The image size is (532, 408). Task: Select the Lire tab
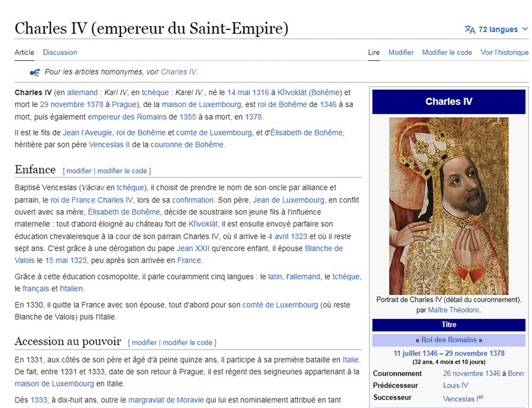(x=374, y=52)
